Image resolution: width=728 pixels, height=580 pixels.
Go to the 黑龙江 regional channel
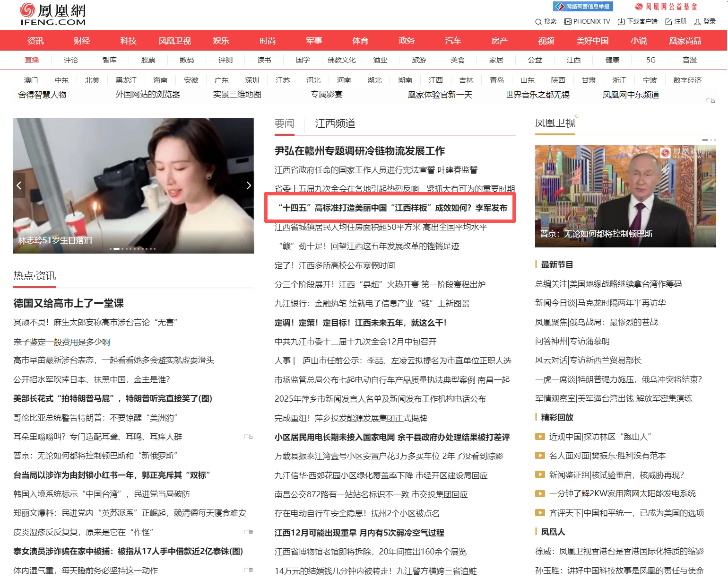coord(126,80)
